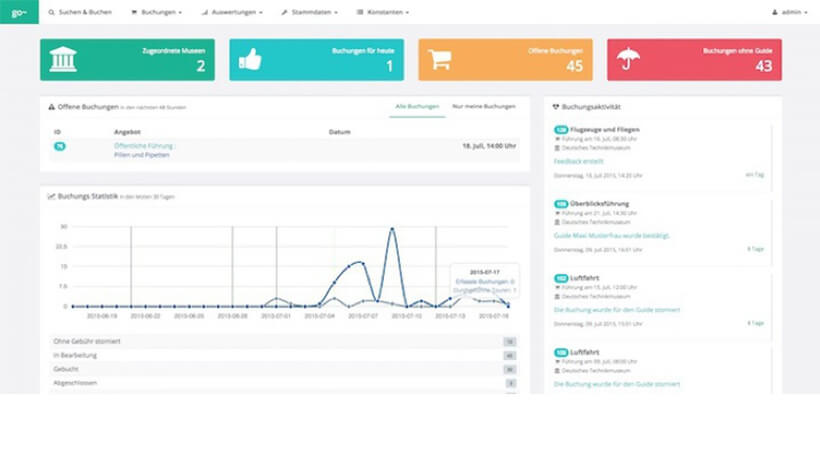The image size is (820, 460).
Task: Click the ID badge next to Überblicksführung
Action: point(561,203)
